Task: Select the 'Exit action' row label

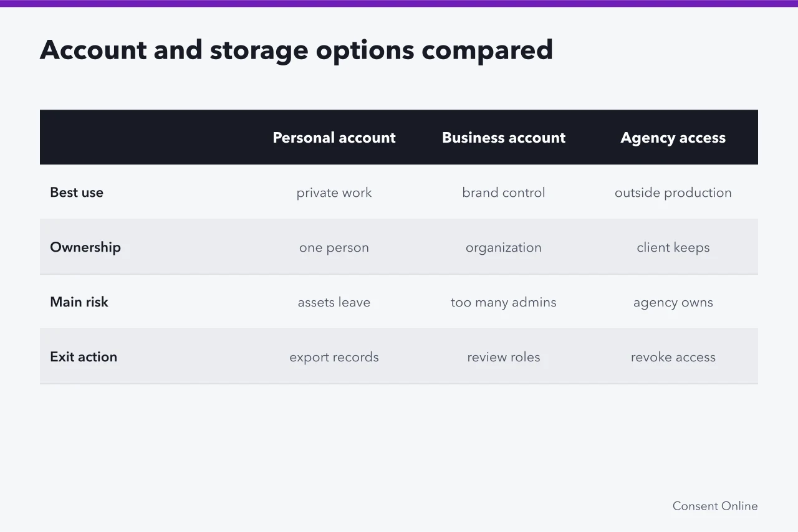Action: click(84, 357)
